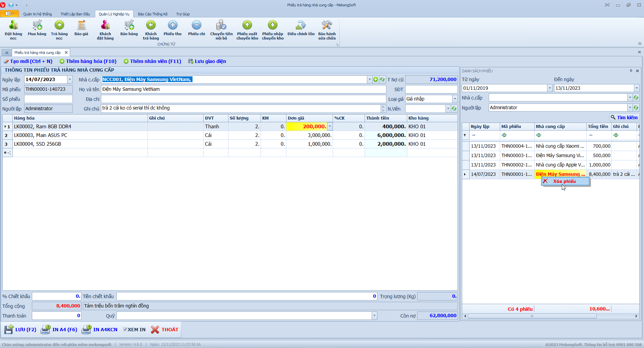The image size is (644, 348).
Task: Toggle the XEM IN checkbox
Action: 125,330
